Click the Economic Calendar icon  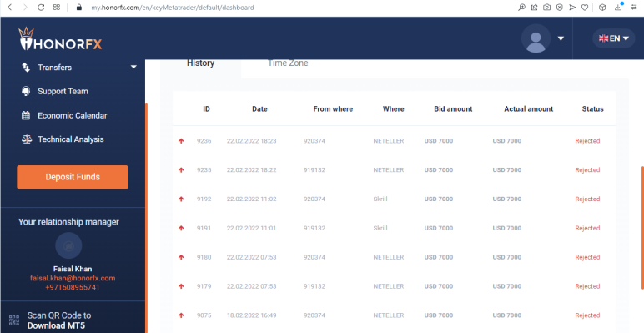(x=26, y=115)
